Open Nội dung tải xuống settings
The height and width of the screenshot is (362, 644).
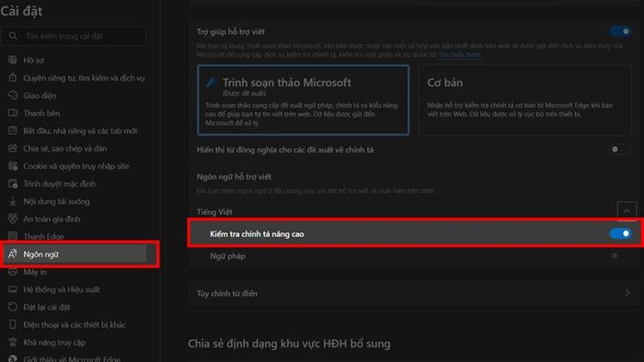click(x=56, y=201)
